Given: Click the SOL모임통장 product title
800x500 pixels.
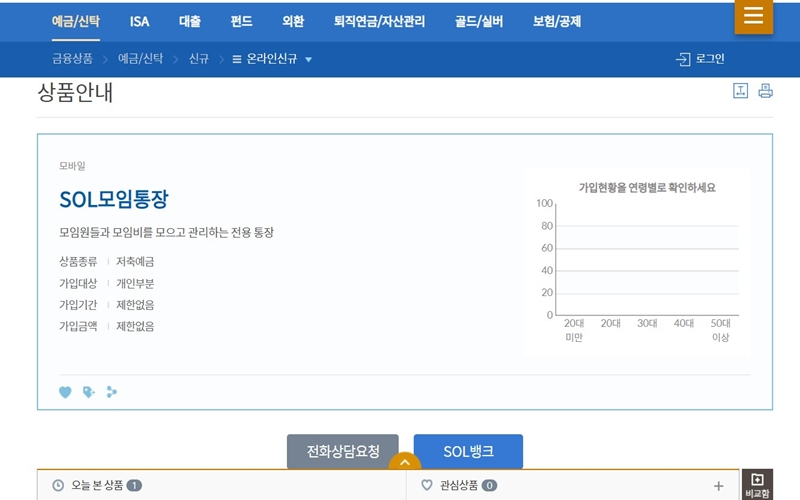Looking at the screenshot, I should click(114, 199).
